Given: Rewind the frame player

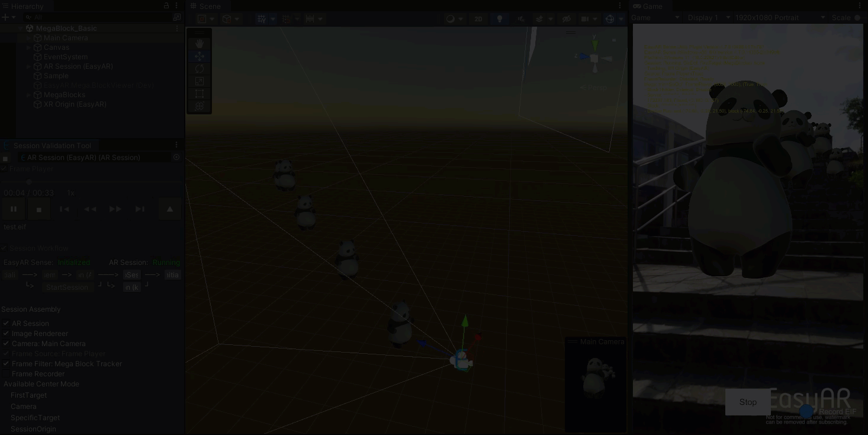Looking at the screenshot, I should (90, 209).
